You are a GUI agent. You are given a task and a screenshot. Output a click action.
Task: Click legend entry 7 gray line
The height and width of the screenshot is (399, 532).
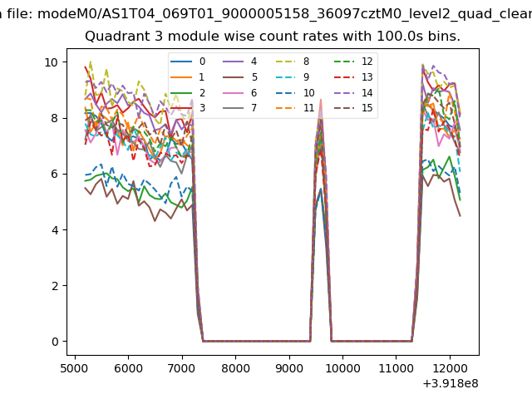coord(241,108)
